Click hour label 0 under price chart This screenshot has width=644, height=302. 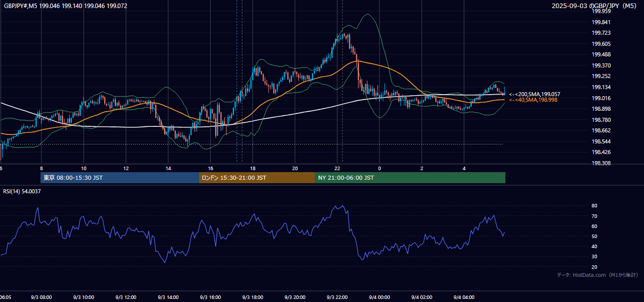point(380,168)
